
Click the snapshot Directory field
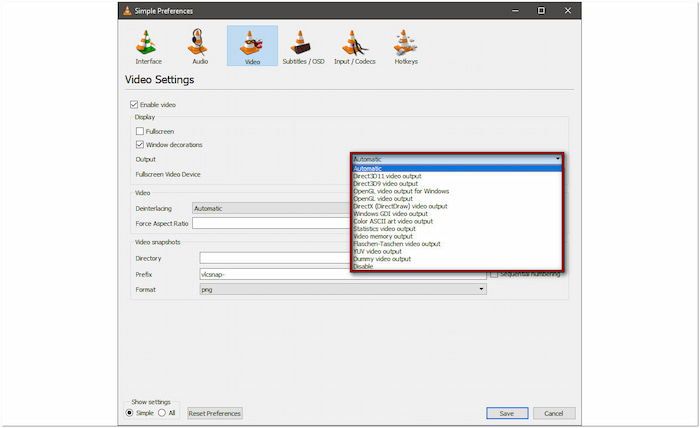point(275,258)
